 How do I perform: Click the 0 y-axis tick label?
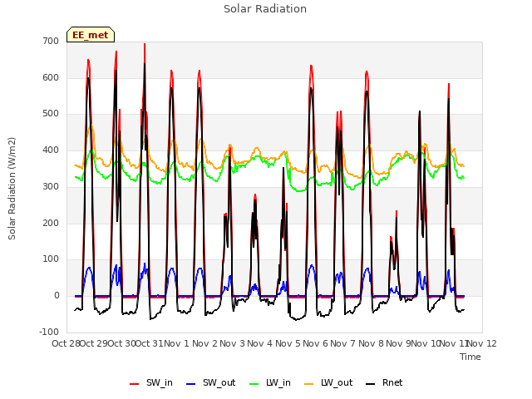point(57,296)
